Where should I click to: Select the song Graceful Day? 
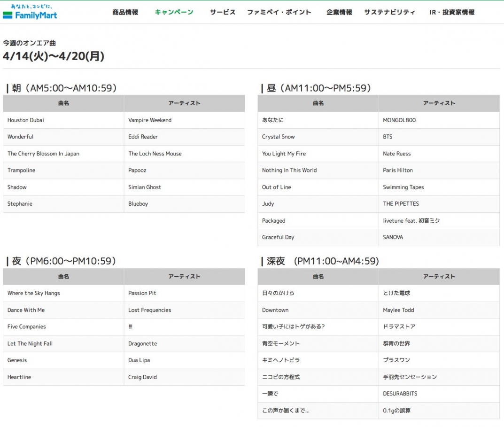278,237
